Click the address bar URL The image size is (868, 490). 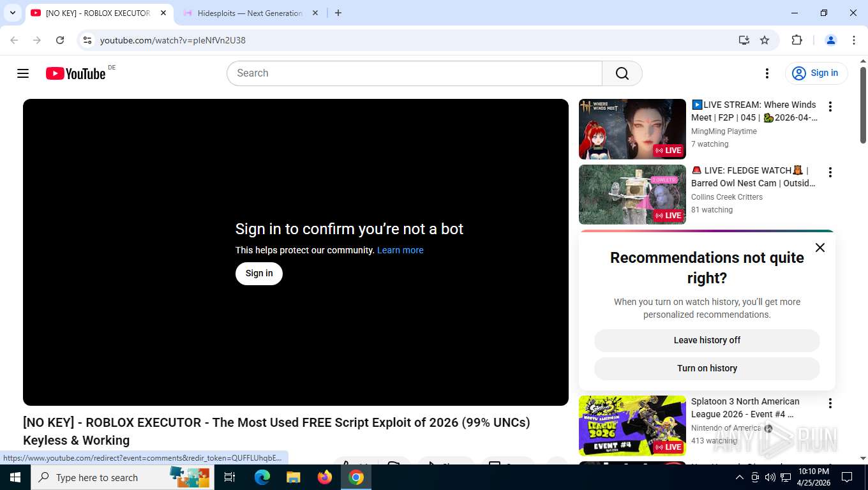(173, 40)
